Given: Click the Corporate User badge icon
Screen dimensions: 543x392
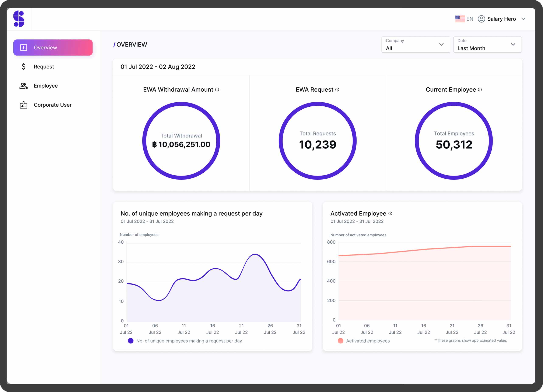Looking at the screenshot, I should tap(24, 105).
